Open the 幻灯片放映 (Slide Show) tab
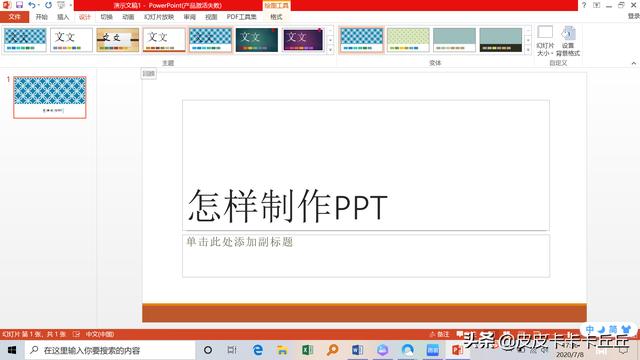The image size is (640, 360). click(x=159, y=17)
